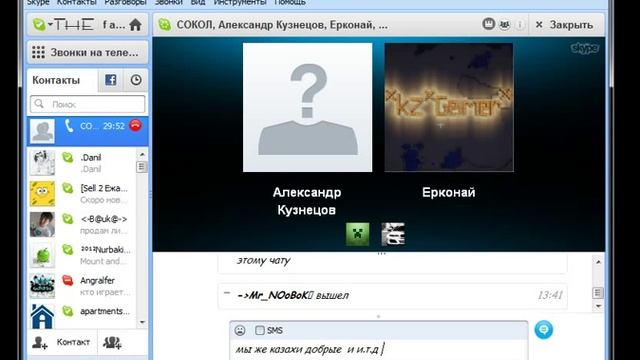Screen dimensions: 640x360
Task: Open the Skype menu
Action: tap(38, 2)
